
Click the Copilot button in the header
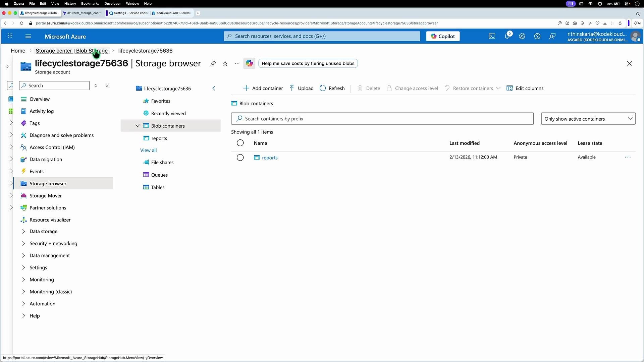443,36
